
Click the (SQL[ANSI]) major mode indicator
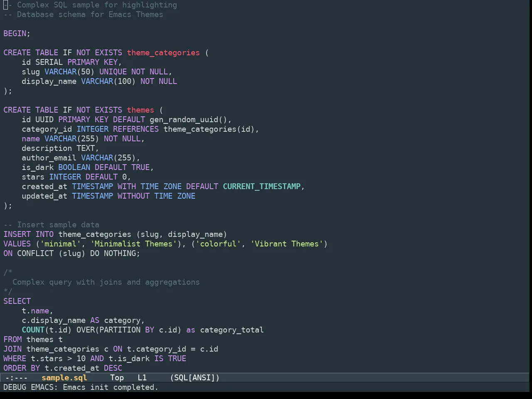pyautogui.click(x=195, y=377)
